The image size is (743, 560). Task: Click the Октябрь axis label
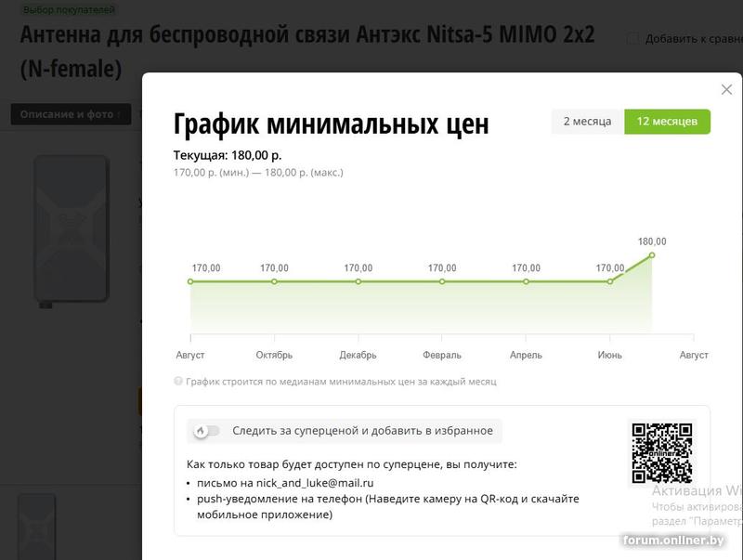tap(274, 355)
